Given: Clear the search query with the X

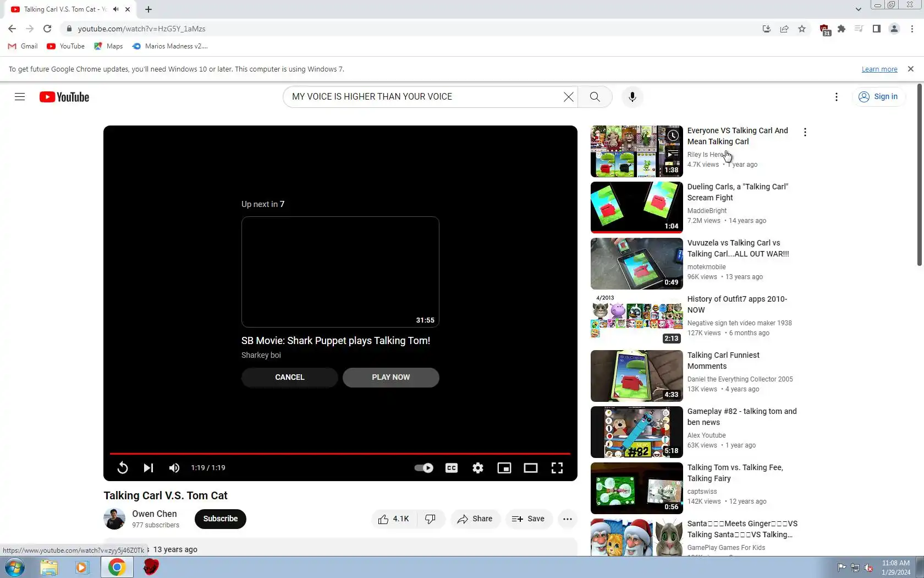Looking at the screenshot, I should [x=568, y=97].
